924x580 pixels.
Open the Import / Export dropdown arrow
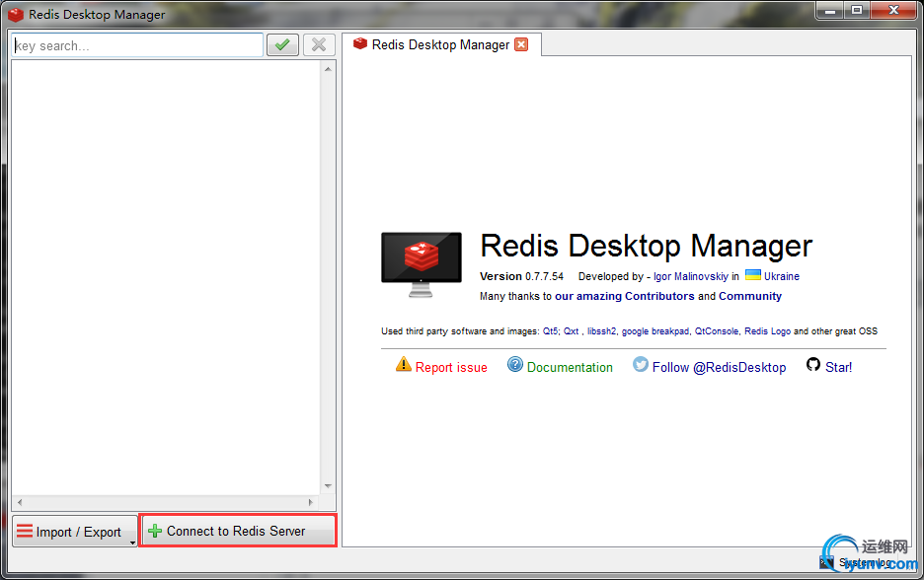(132, 543)
